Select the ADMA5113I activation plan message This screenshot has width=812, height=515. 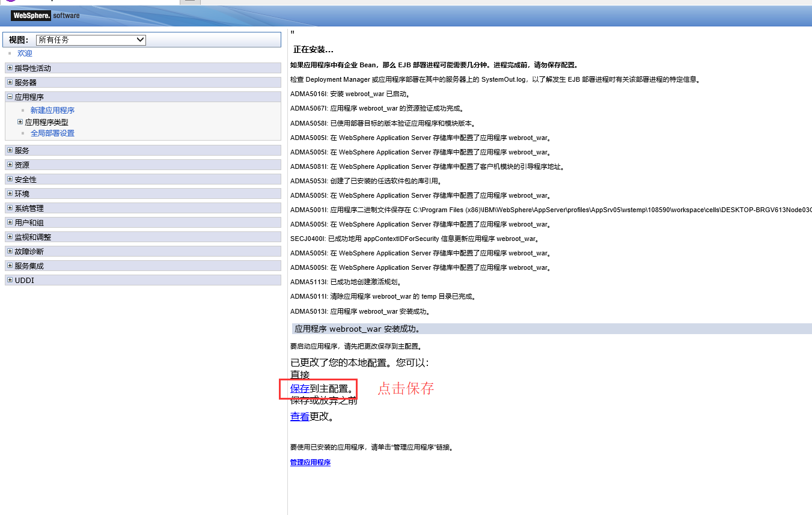tap(346, 282)
